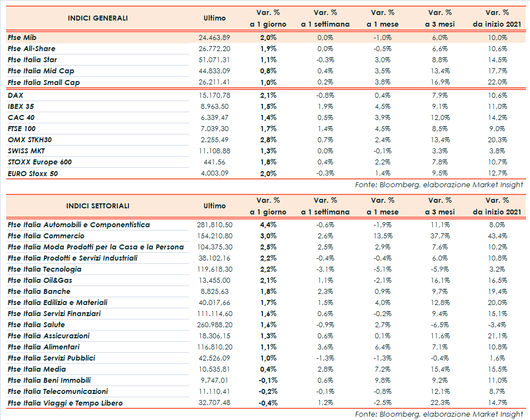The height and width of the screenshot is (420, 530).
Task: Click the Ftse Italia Media label
Action: 37,369
